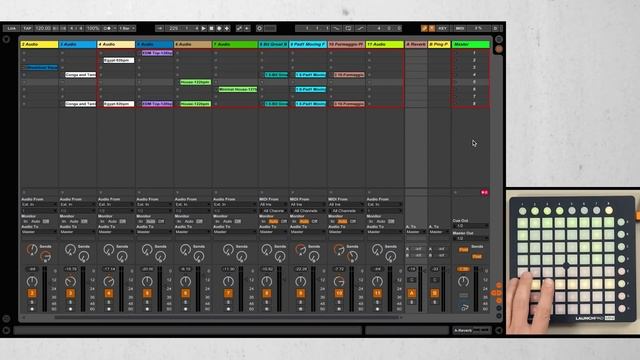The height and width of the screenshot is (360, 640).
Task: Deactivate track 2 with its activator button
Action: point(32,293)
